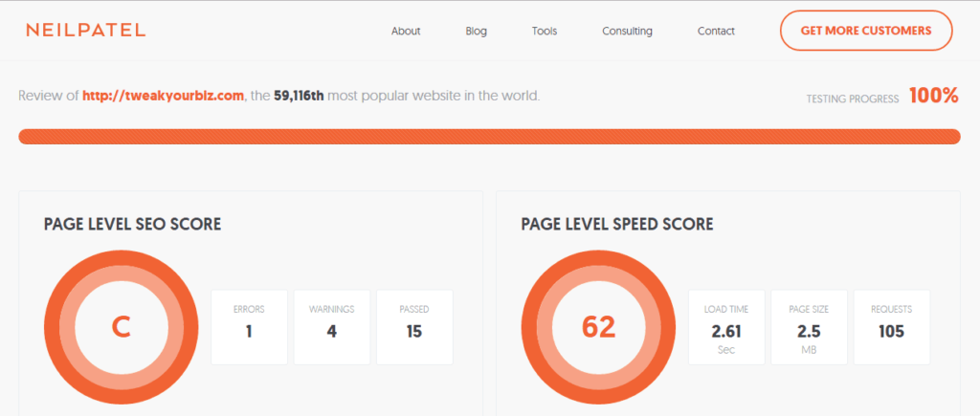Open the Consulting page
The height and width of the screenshot is (416, 980).
[x=627, y=31]
